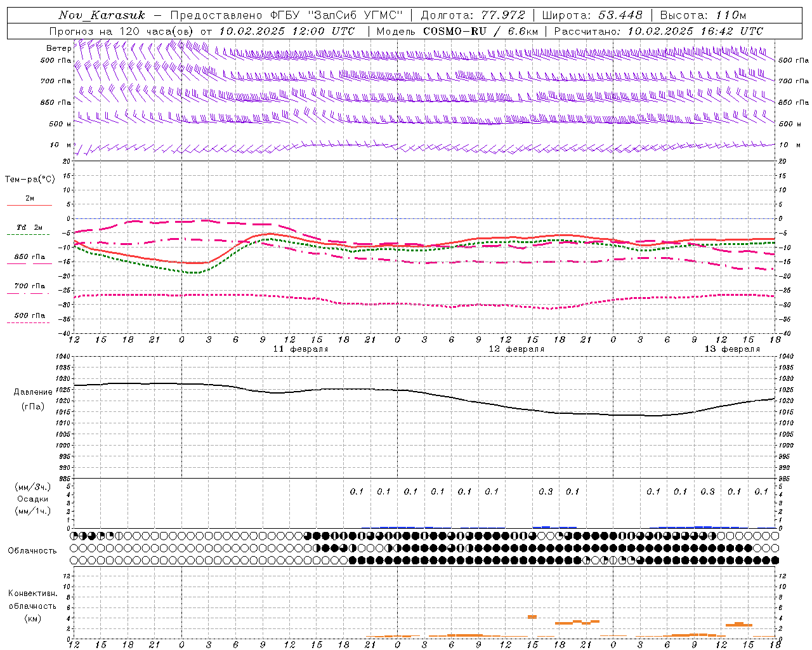812x650 pixels.
Task: Click the '11 февраля' date label
Action: click(x=301, y=349)
